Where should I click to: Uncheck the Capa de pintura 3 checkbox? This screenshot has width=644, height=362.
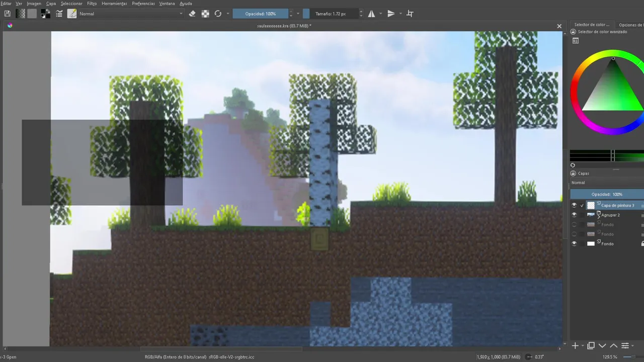coord(582,205)
